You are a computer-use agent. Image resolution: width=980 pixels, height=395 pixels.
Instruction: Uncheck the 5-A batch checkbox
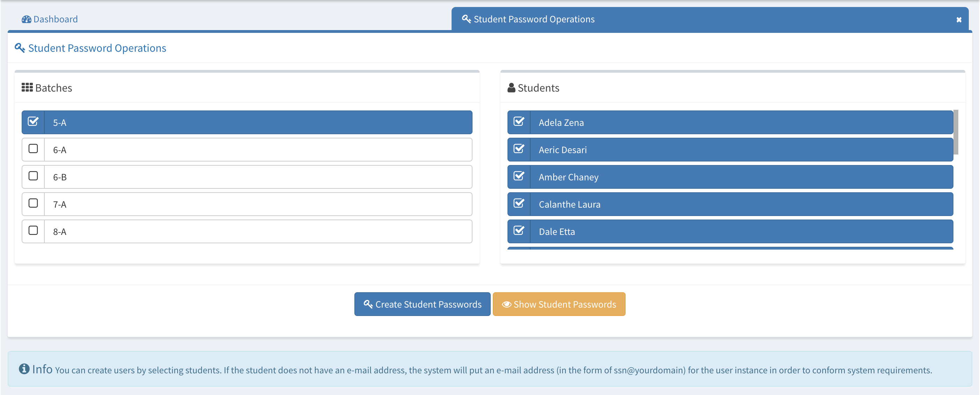coord(33,122)
